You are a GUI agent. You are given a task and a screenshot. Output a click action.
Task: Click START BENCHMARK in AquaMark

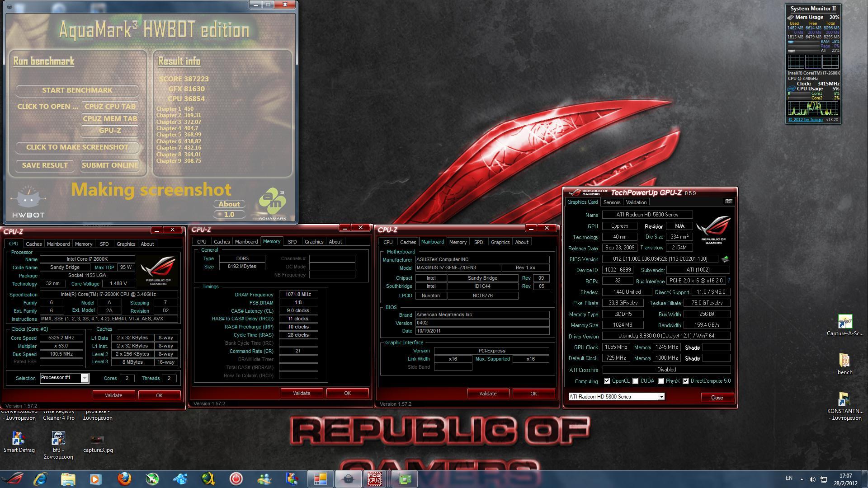pos(77,90)
